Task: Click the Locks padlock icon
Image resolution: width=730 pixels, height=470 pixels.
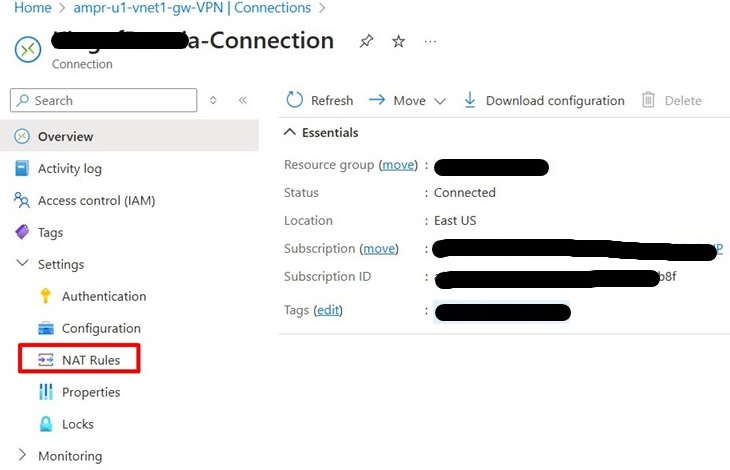Action: click(46, 424)
